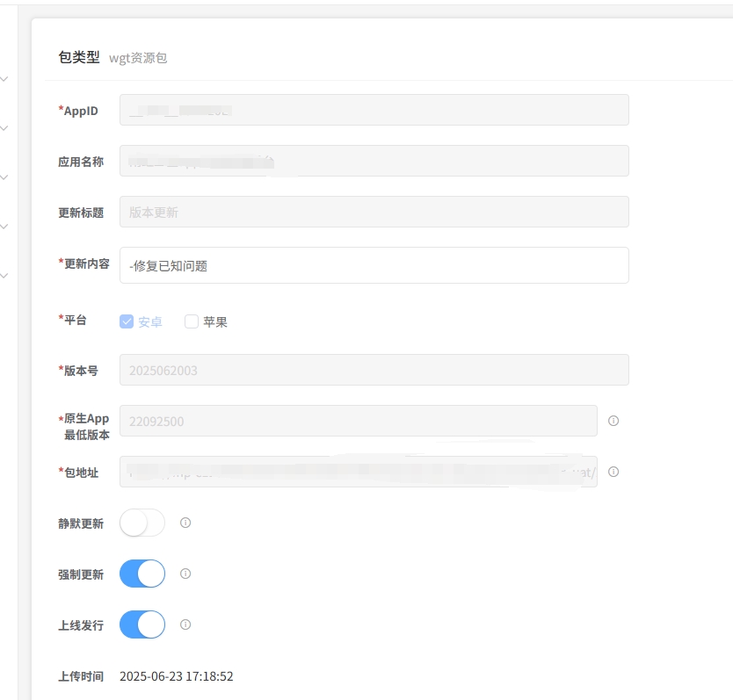Enable the 静默更新 switch
Image resolution: width=733 pixels, height=700 pixels.
click(142, 523)
